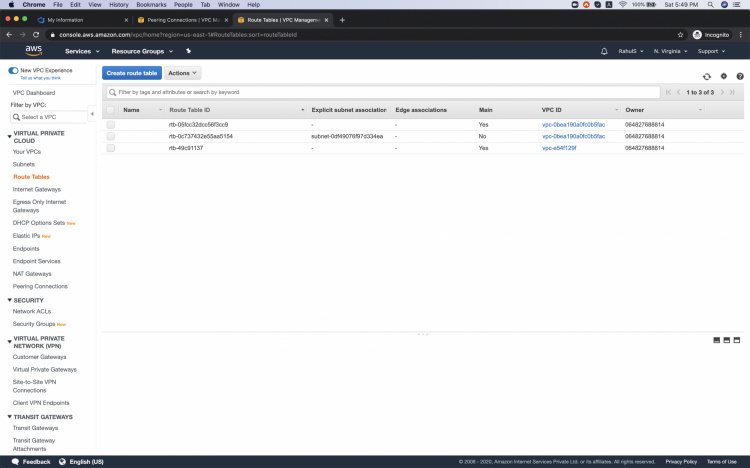Open the vpc-e54f129f link
This screenshot has width=750, height=468.
(559, 147)
